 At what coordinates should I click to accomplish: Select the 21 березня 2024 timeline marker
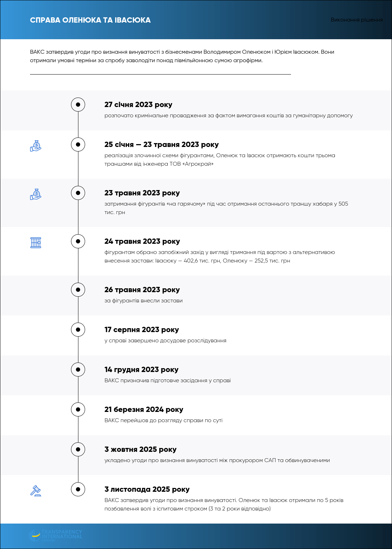click(x=78, y=409)
